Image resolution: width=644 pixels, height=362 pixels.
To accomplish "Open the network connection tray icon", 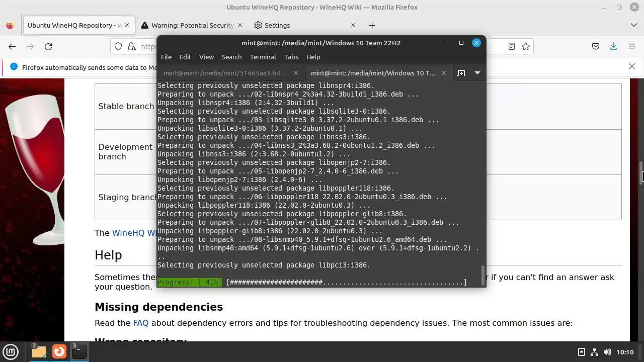I will 594,352.
